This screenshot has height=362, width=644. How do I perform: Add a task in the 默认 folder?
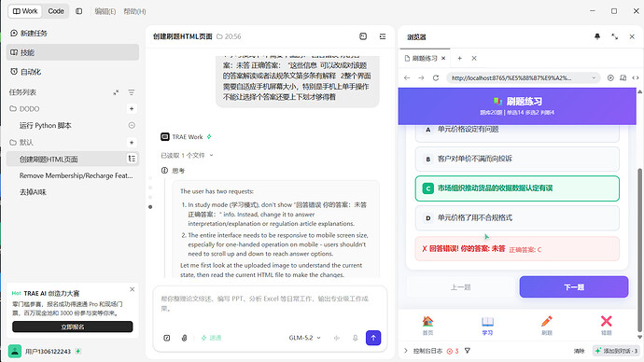132,143
